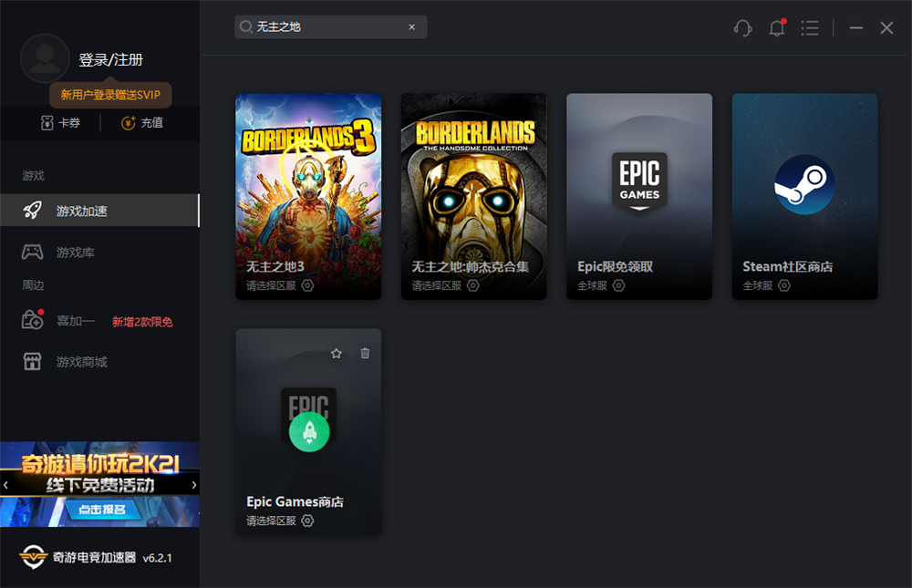This screenshot has width=912, height=588.
Task: Open region settings gear for Epic Games商店
Action: pos(307,521)
